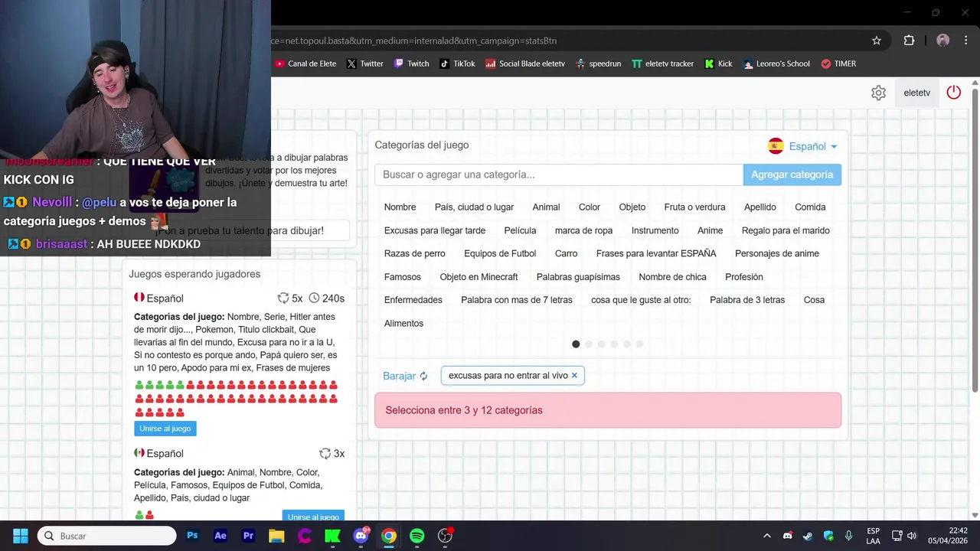This screenshot has width=980, height=551.
Task: Focus the category search input field
Action: pyautogui.click(x=559, y=174)
